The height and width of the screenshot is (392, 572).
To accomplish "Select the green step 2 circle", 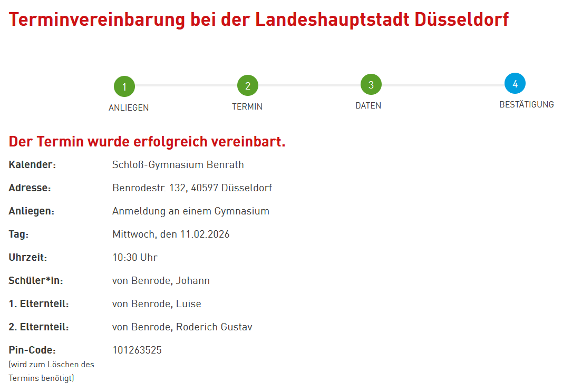I will 248,85.
